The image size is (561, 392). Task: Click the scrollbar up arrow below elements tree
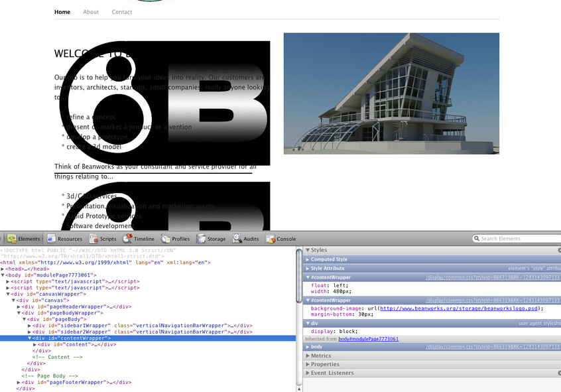point(299,389)
